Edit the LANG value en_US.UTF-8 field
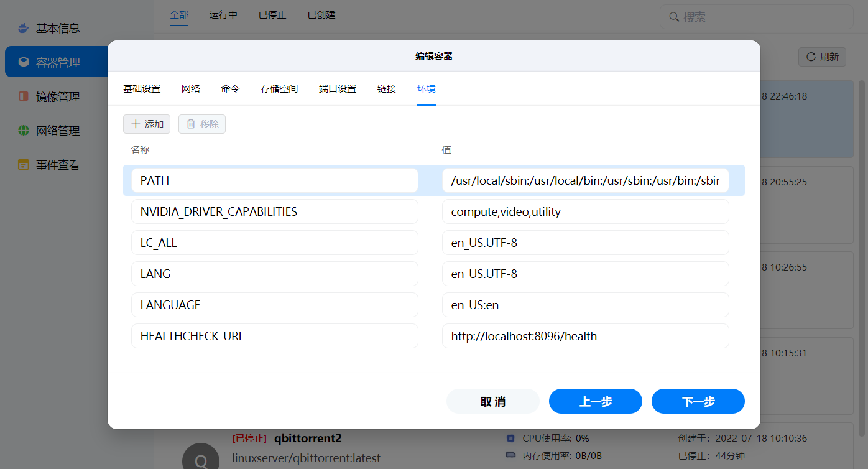 click(586, 274)
